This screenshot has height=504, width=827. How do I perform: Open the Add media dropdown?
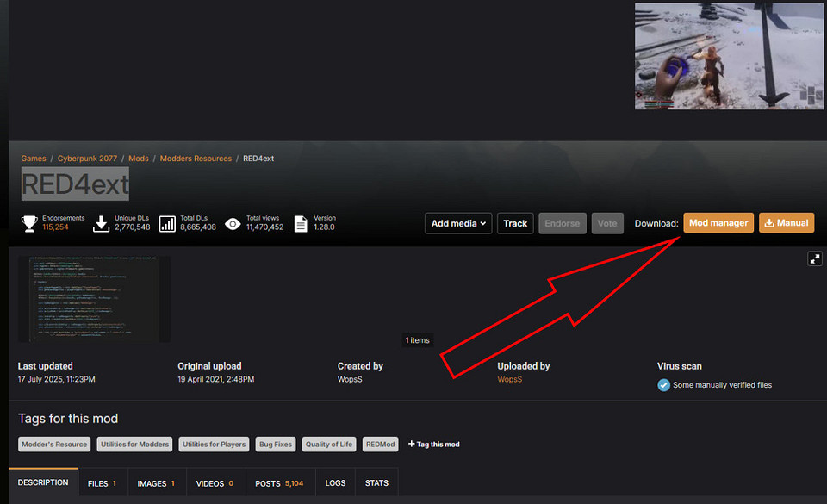pyautogui.click(x=457, y=223)
